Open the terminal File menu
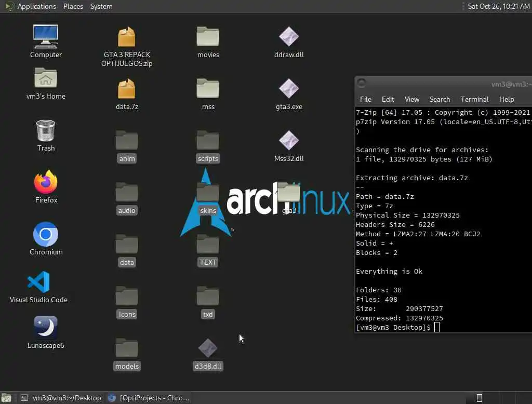532x404 pixels. point(365,99)
